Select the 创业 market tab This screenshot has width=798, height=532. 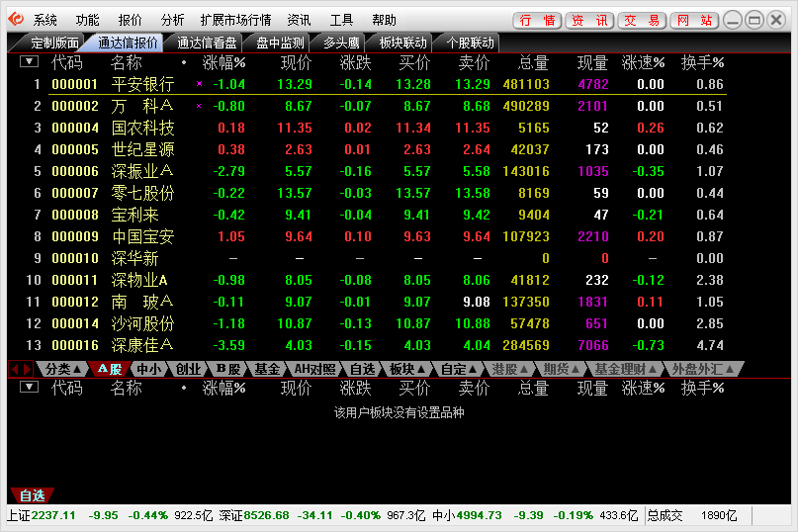[x=188, y=369]
